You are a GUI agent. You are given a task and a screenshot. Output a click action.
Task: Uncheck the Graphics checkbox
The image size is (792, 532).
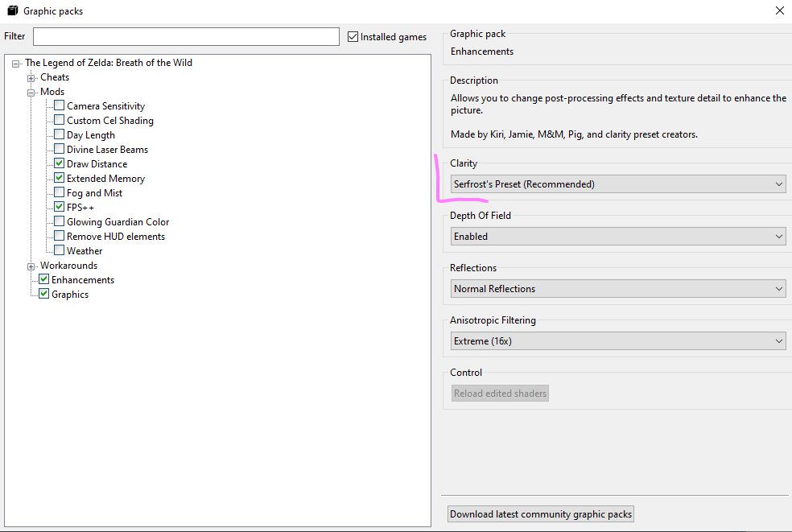pos(44,294)
